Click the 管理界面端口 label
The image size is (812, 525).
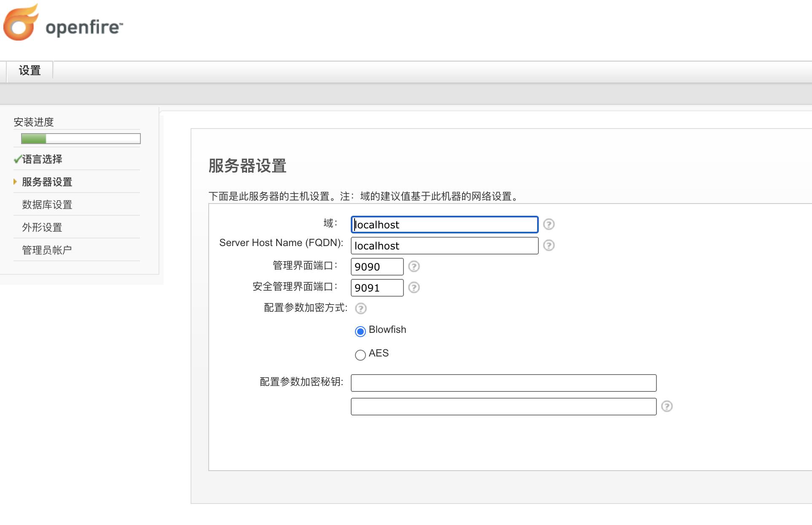305,265
